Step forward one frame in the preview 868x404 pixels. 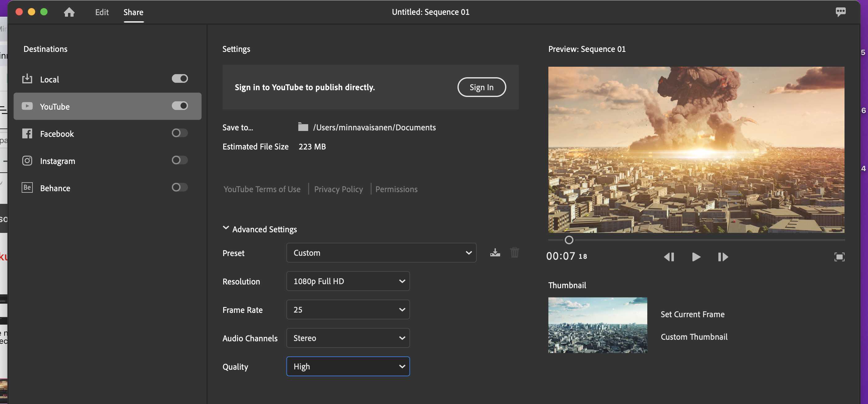(x=723, y=257)
